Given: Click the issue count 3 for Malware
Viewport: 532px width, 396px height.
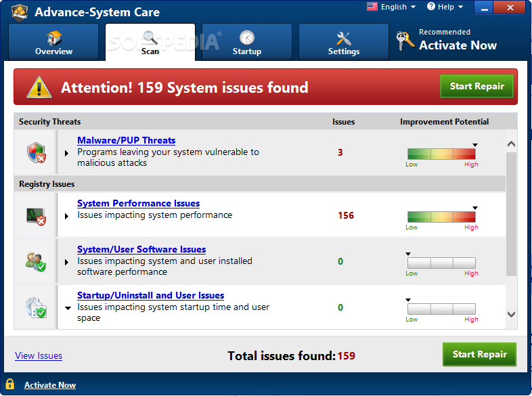Looking at the screenshot, I should pyautogui.click(x=340, y=152).
